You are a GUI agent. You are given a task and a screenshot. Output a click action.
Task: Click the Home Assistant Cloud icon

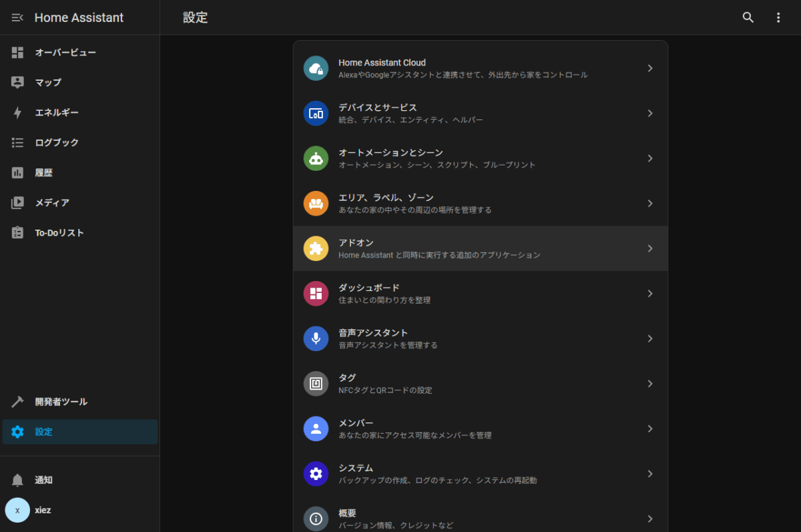pos(316,68)
